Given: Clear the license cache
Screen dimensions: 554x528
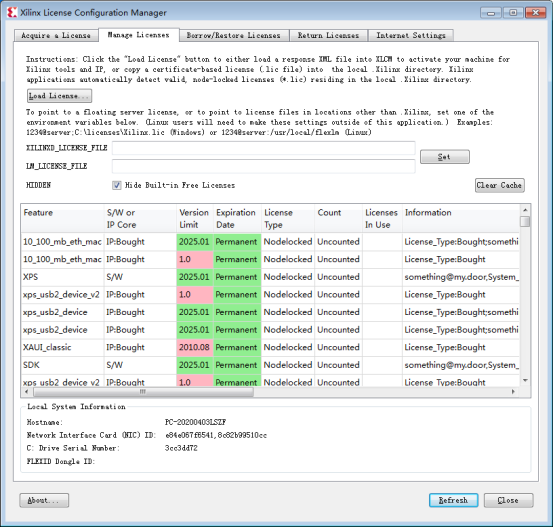Looking at the screenshot, I should (x=499, y=185).
